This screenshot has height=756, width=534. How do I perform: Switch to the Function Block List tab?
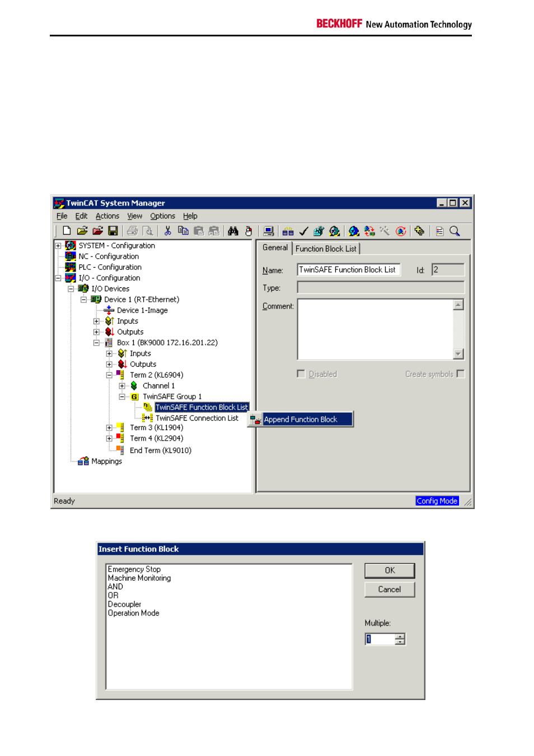[x=326, y=249]
